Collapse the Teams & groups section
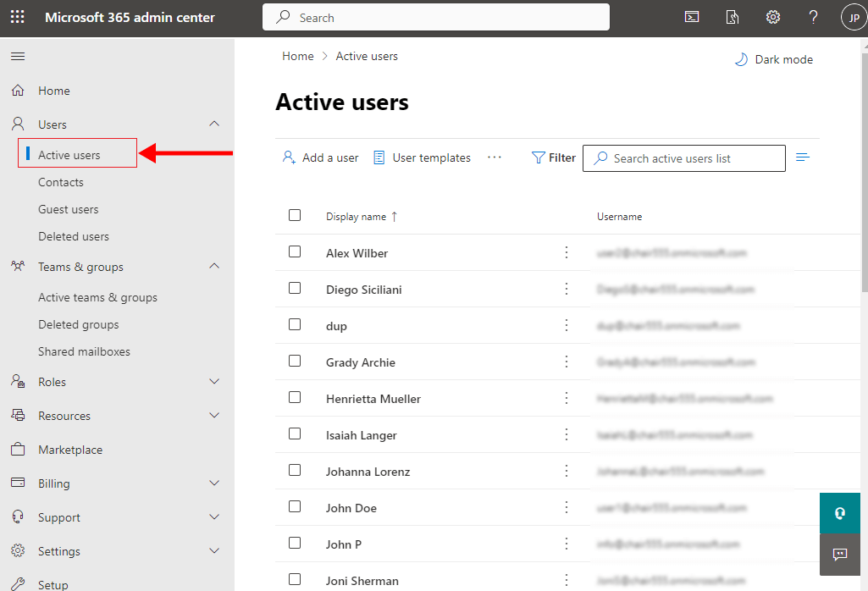Screen dimensions: 868x591 [x=214, y=267]
